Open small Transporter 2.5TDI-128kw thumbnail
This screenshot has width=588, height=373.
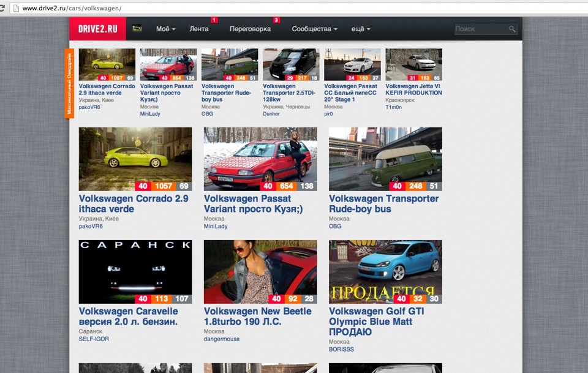tap(291, 64)
